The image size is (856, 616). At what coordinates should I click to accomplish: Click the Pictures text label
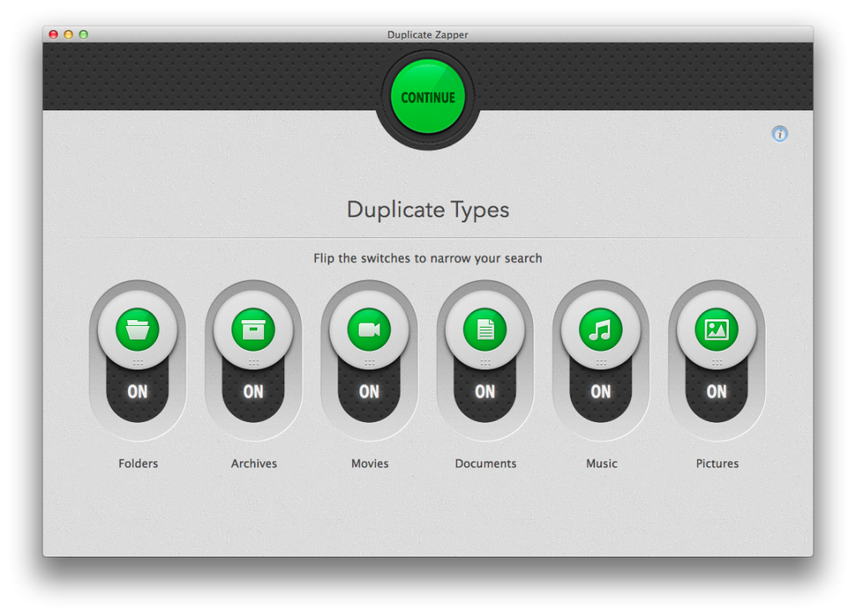(x=717, y=463)
